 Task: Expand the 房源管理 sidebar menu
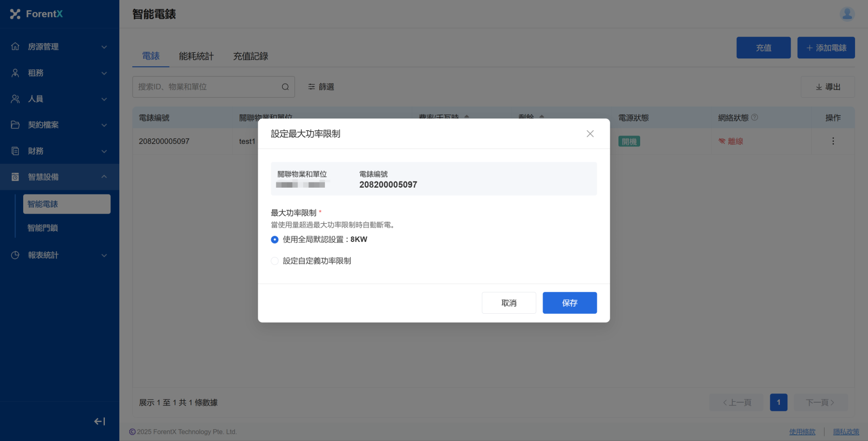tap(59, 47)
